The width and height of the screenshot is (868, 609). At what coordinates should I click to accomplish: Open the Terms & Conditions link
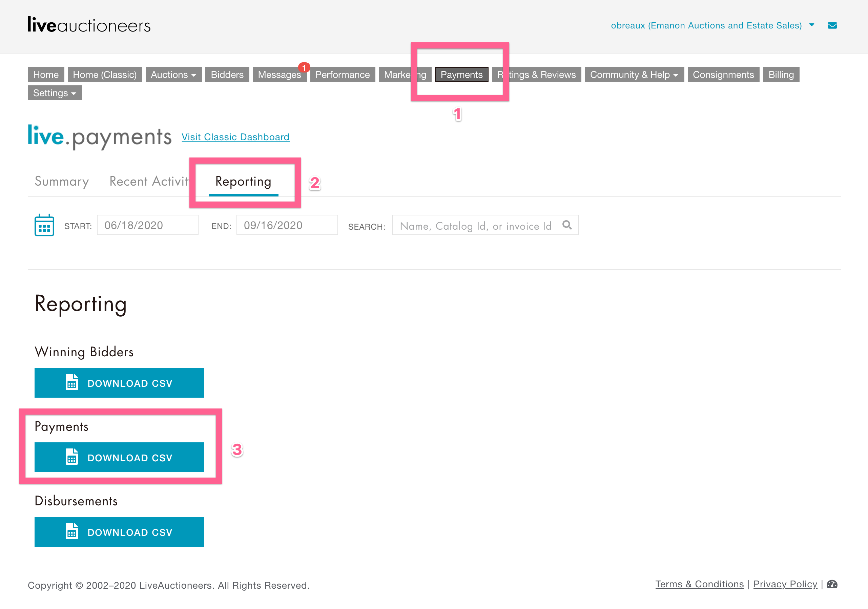(x=699, y=584)
